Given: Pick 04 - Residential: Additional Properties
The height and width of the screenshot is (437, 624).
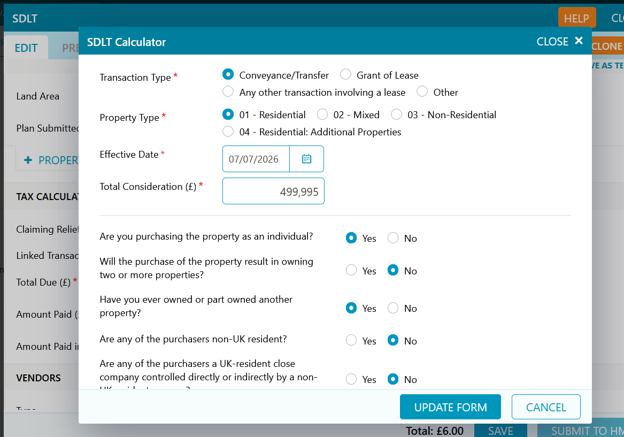Looking at the screenshot, I should click(x=228, y=131).
